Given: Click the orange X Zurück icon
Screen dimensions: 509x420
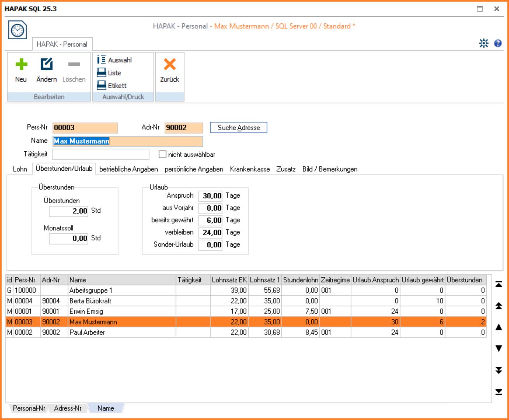Looking at the screenshot, I should point(170,65).
